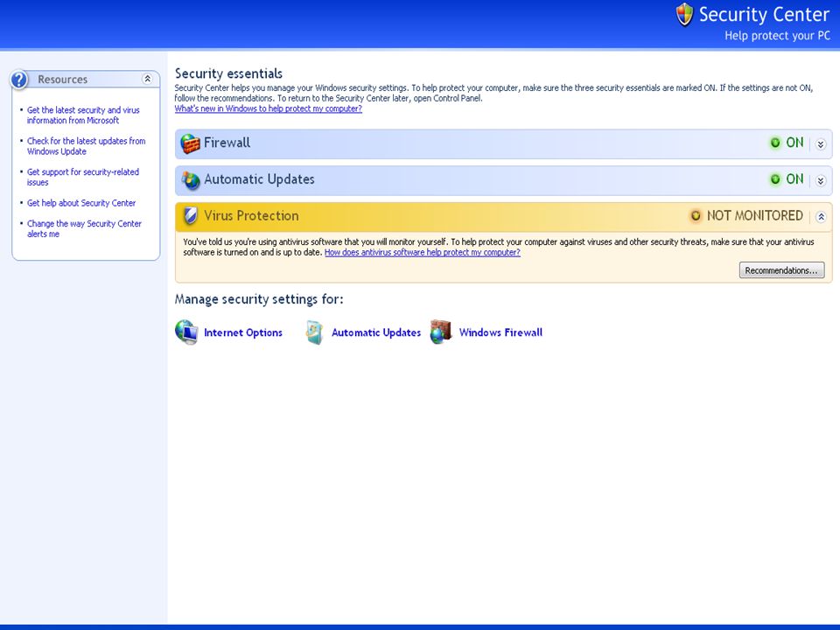Collapse the Resources panel
The width and height of the screenshot is (840, 630).
point(147,80)
